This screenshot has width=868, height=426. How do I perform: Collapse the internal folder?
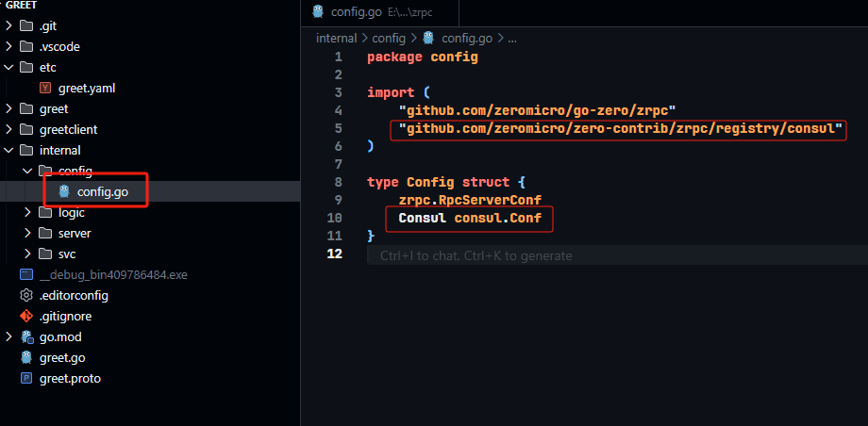9,150
